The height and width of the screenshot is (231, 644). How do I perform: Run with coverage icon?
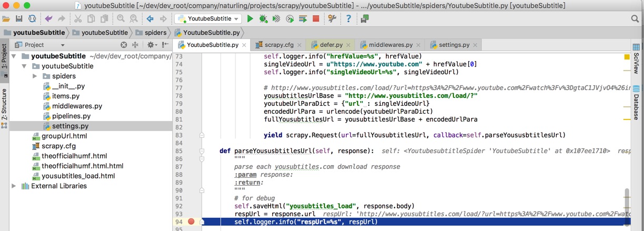tap(276, 19)
